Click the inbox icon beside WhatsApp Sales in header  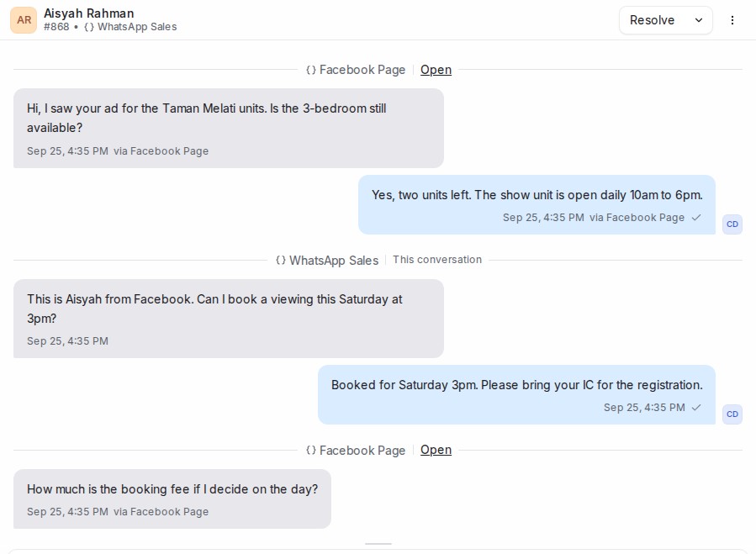(x=88, y=27)
